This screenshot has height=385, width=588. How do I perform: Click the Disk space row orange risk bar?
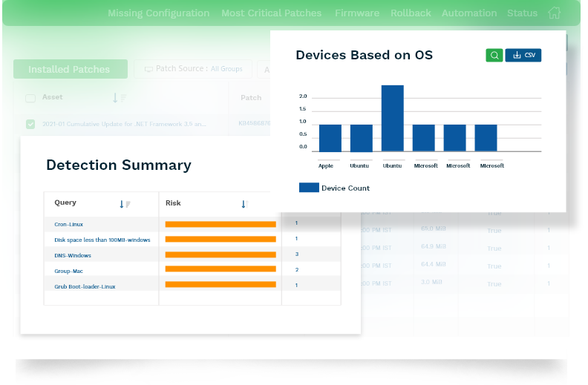coord(220,239)
